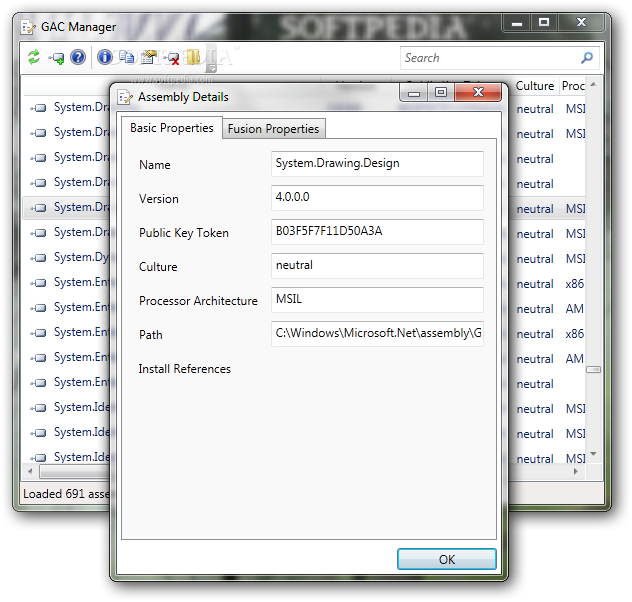Click the Path field starting with C:\Windows
Screen dimensions: 632x602
pyautogui.click(x=377, y=333)
